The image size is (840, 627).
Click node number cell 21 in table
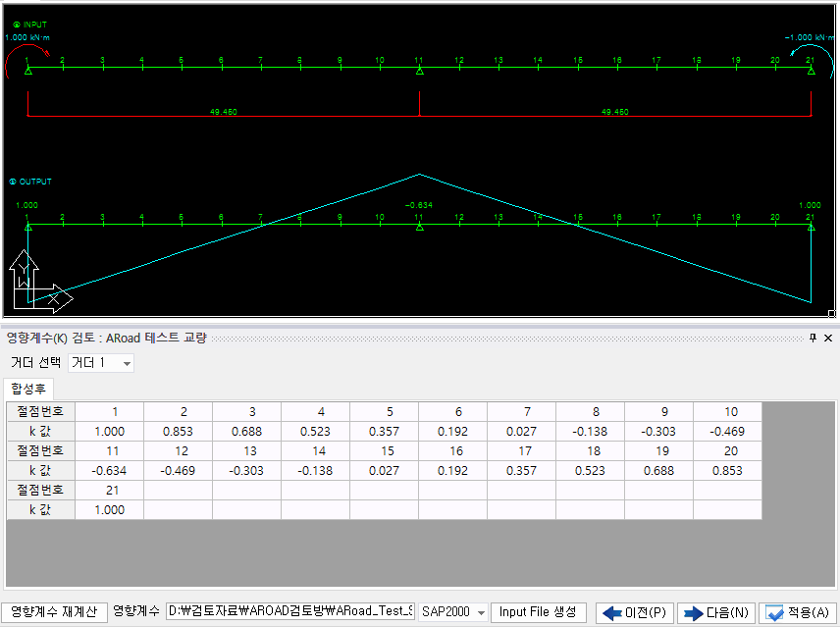coord(109,490)
